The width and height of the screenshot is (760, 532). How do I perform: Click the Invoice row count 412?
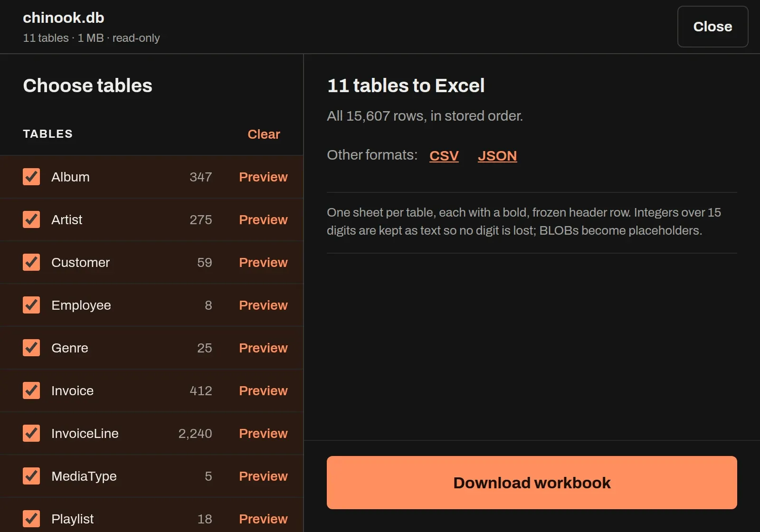click(201, 390)
